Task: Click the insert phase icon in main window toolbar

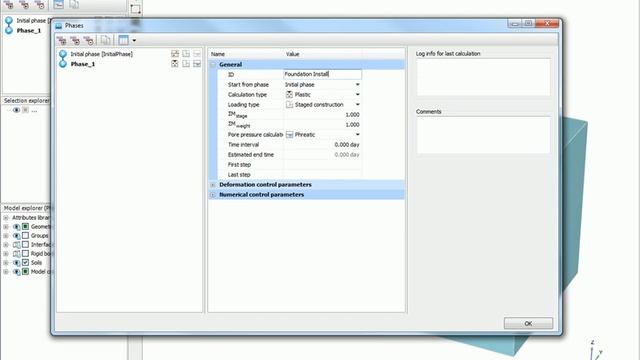Action: pos(24,4)
